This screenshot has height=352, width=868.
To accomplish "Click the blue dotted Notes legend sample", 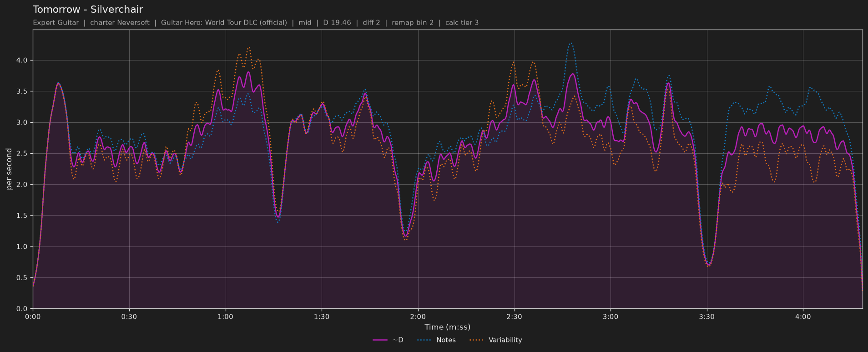I will (424, 340).
